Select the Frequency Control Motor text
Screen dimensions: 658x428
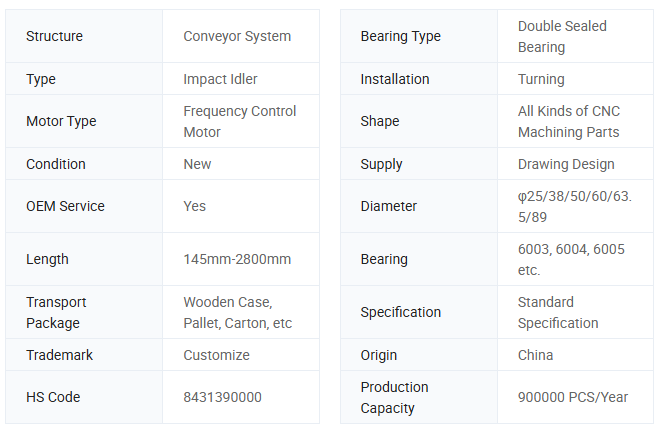click(x=240, y=122)
